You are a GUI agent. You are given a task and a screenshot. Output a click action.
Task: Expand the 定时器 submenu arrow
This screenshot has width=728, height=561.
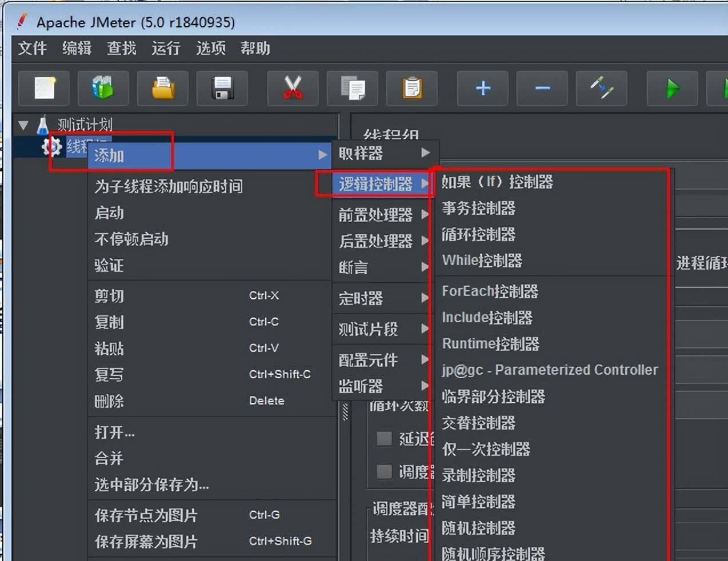[x=425, y=298]
